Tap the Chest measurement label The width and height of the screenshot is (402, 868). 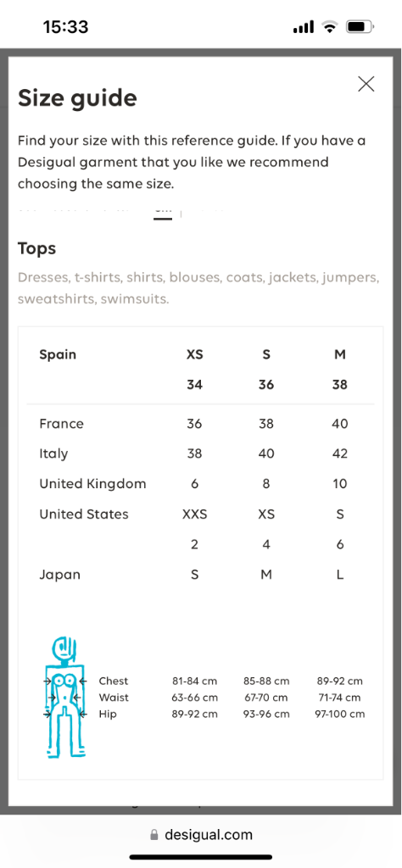[113, 681]
